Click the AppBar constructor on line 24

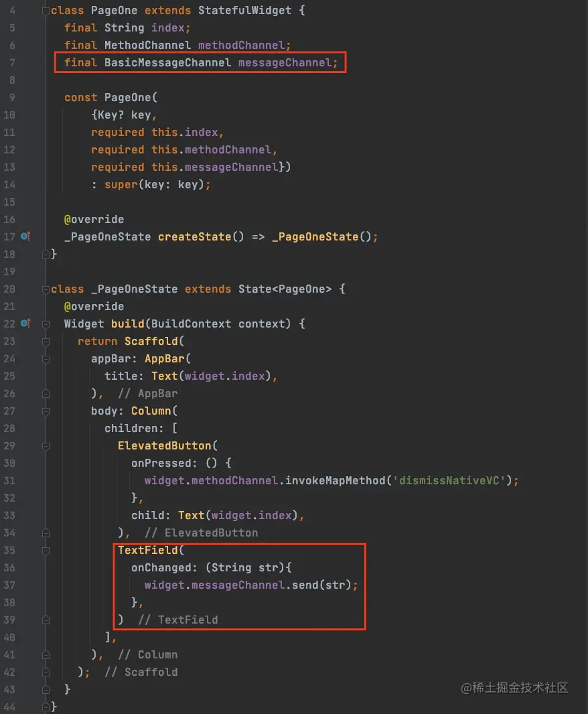165,359
